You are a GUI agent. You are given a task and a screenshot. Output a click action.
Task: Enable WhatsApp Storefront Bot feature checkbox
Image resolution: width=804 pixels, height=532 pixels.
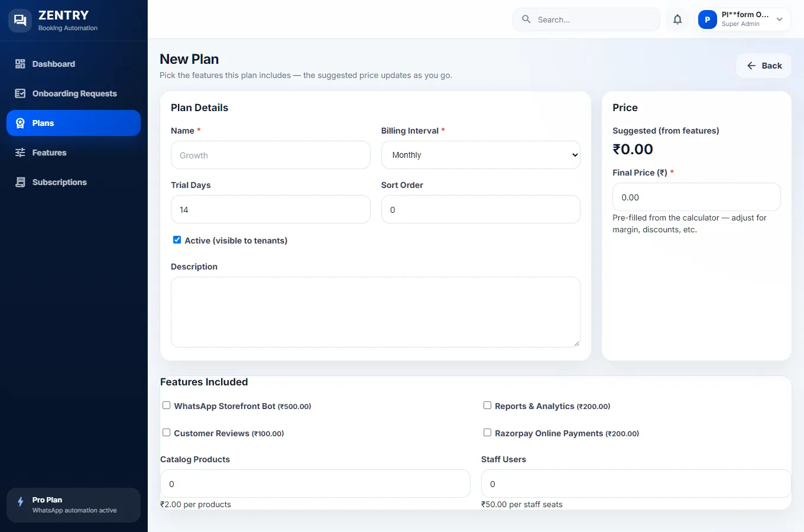tap(167, 406)
